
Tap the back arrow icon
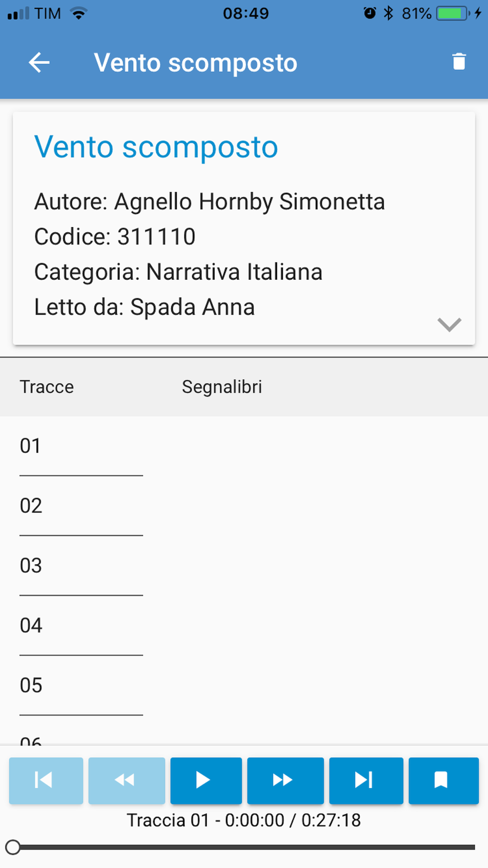39,62
